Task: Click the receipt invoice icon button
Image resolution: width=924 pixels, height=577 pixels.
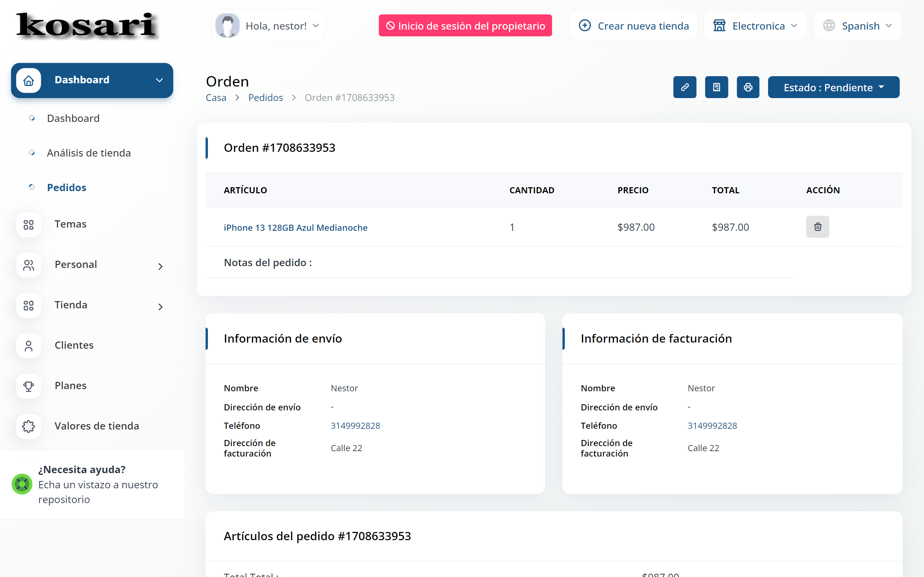Action: pos(716,87)
